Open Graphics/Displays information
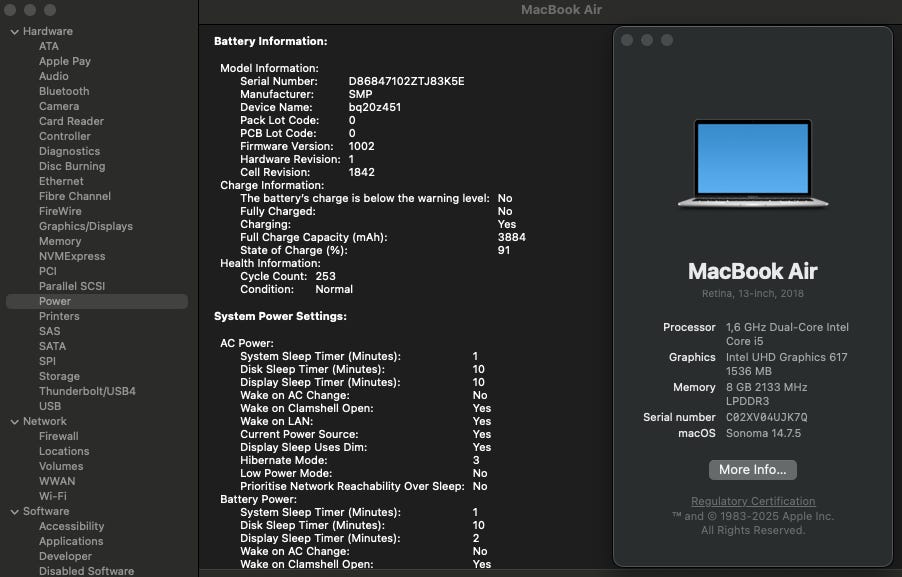The width and height of the screenshot is (902, 577). [x=86, y=226]
